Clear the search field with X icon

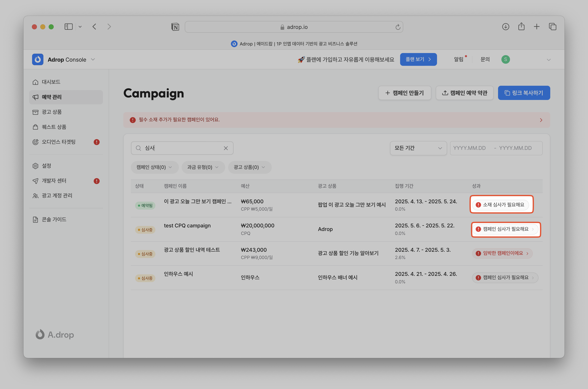pos(226,148)
